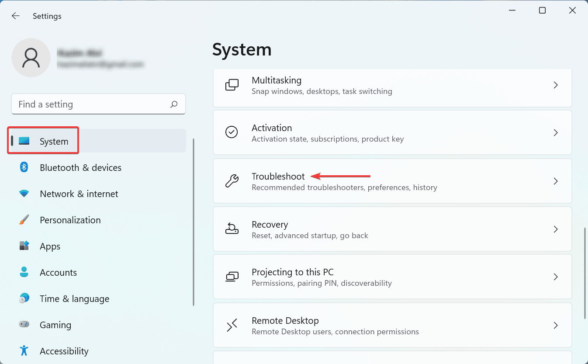Viewport: 588px width, 364px height.
Task: Click the Accessibility figure icon
Action: (24, 350)
